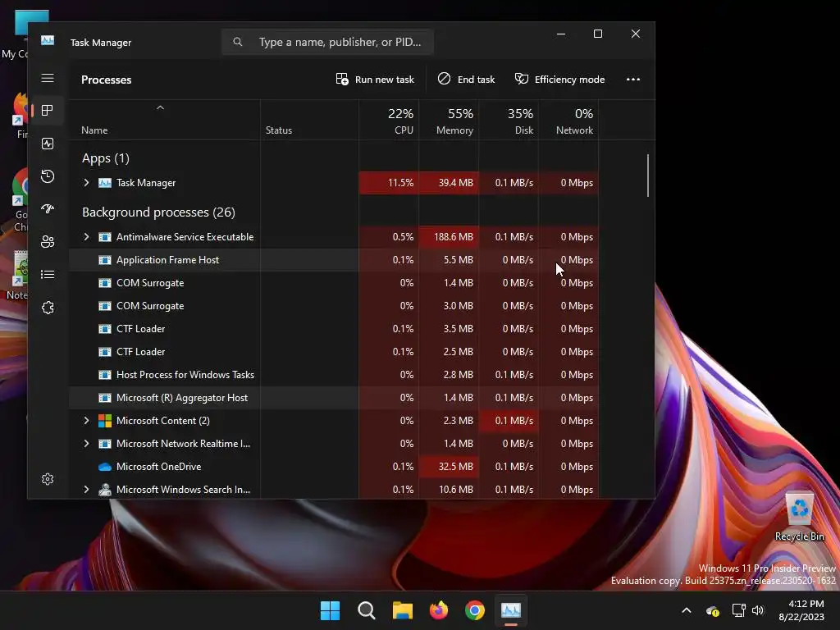Viewport: 840px width, 630px height.
Task: Open the Performance page in sidebar
Action: [48, 144]
